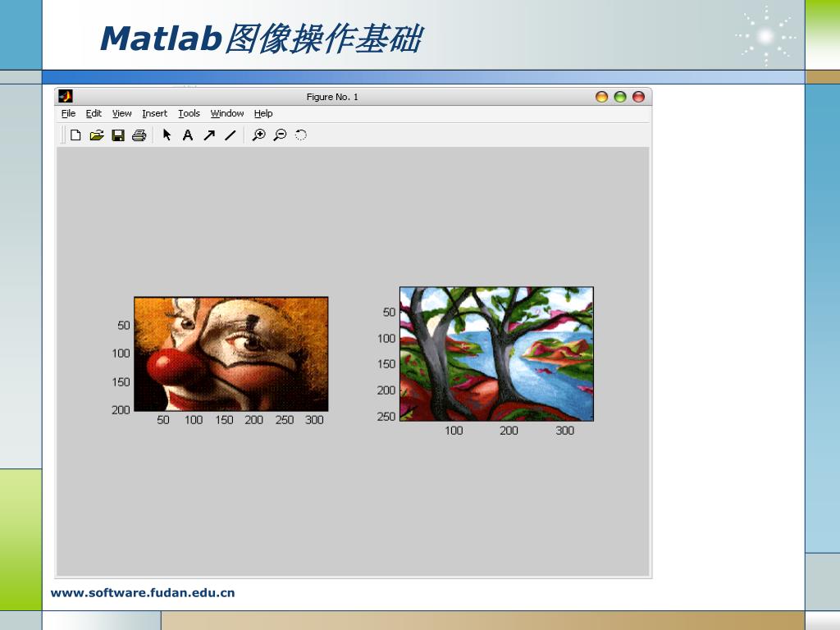Viewport: 840px width, 630px height.
Task: Open the Window menu
Action: click(x=226, y=113)
